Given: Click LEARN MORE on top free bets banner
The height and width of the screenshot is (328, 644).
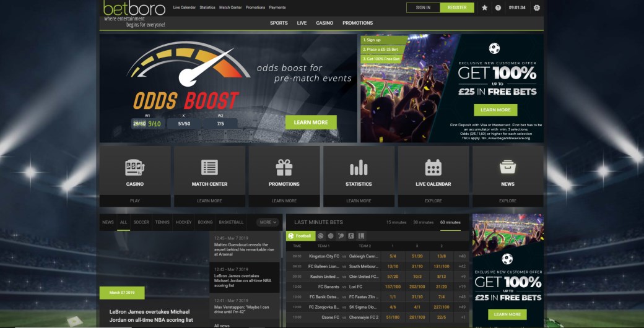Looking at the screenshot, I should coord(495,110).
